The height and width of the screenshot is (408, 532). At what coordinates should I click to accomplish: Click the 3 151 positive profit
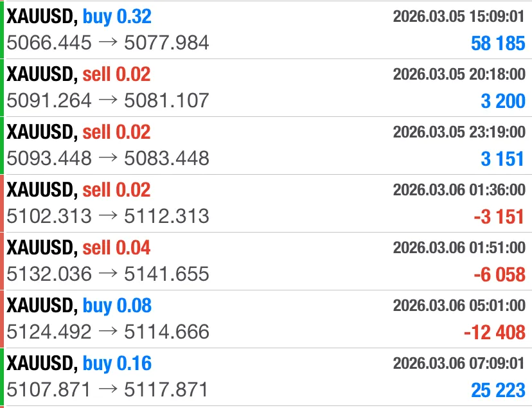502,159
